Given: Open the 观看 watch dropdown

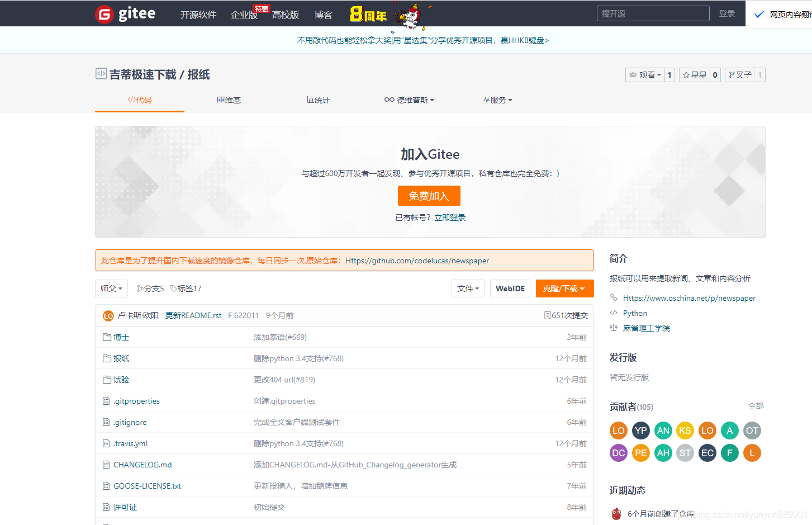Looking at the screenshot, I should (645, 75).
